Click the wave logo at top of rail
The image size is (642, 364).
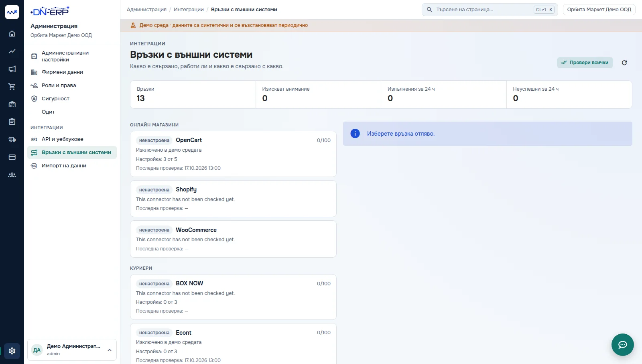(x=12, y=12)
